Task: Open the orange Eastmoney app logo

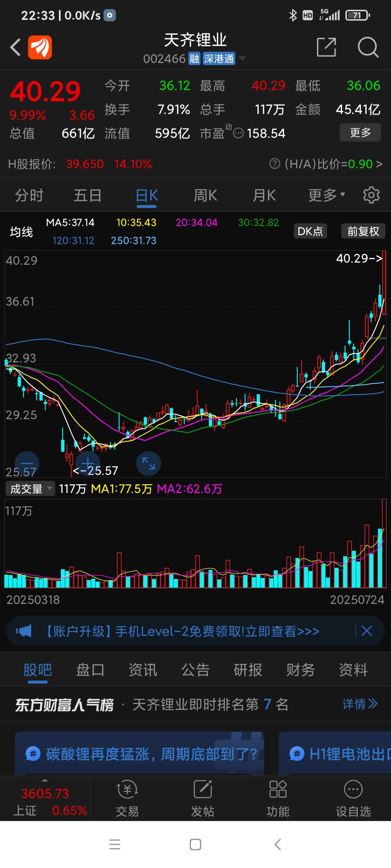Action: click(x=40, y=47)
